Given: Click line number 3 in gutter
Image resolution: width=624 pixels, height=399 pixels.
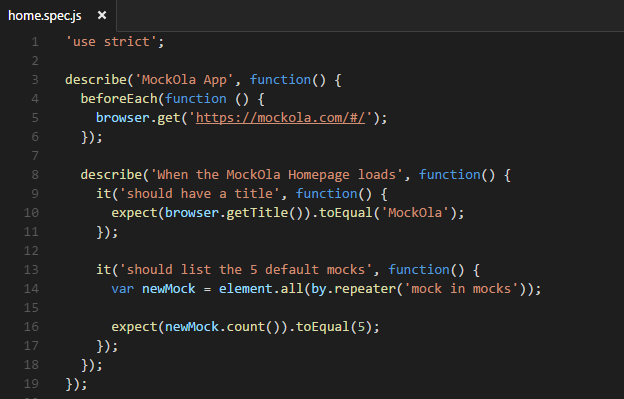Looking at the screenshot, I should click(x=35, y=80).
